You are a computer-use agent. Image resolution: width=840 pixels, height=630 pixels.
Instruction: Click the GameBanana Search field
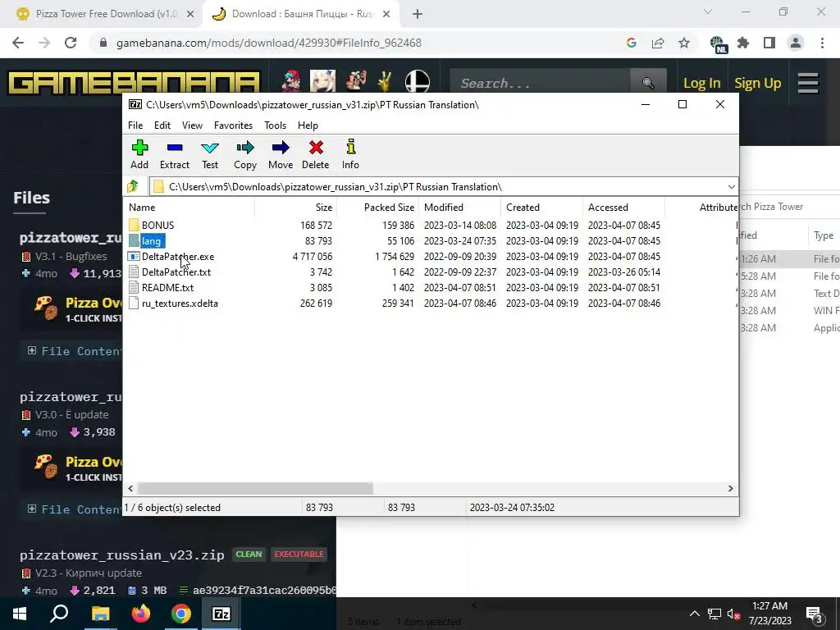click(x=541, y=83)
